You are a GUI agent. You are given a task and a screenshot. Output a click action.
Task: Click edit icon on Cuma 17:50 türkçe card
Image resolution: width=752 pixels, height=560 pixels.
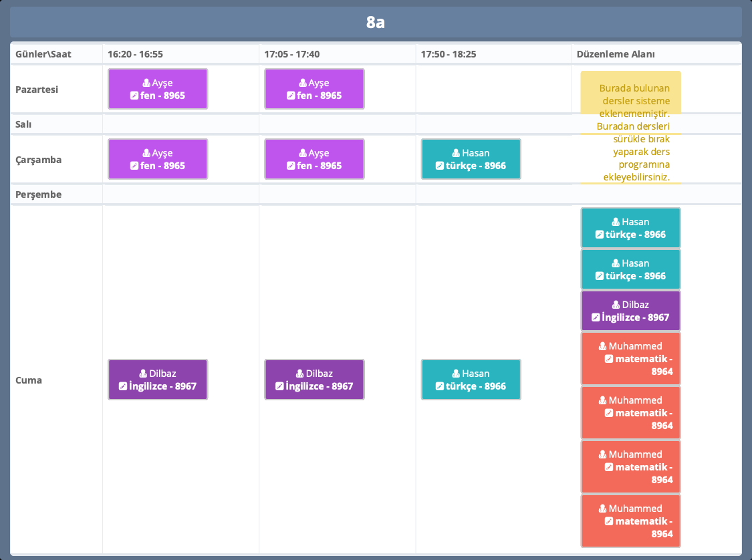(440, 386)
